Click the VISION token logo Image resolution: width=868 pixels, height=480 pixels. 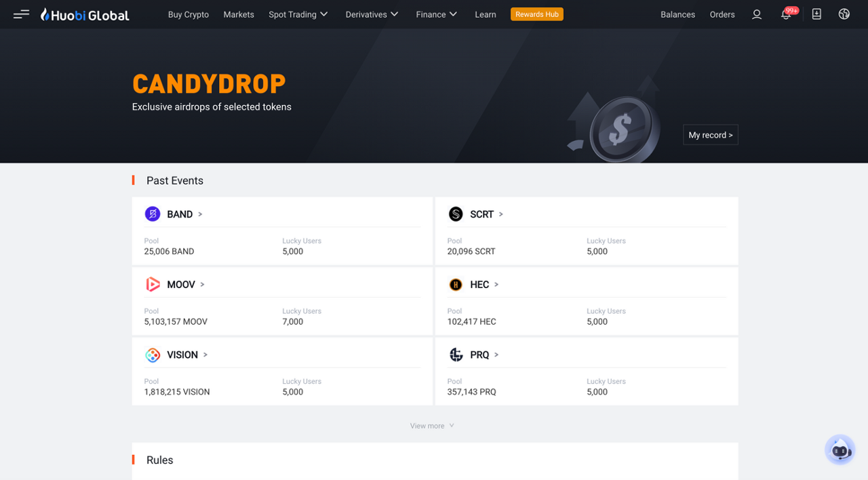pos(153,355)
